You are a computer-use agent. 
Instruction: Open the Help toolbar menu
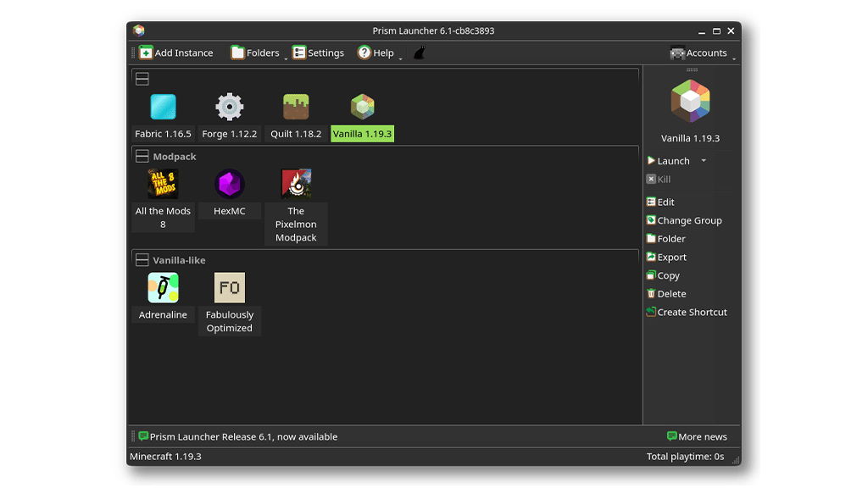376,53
